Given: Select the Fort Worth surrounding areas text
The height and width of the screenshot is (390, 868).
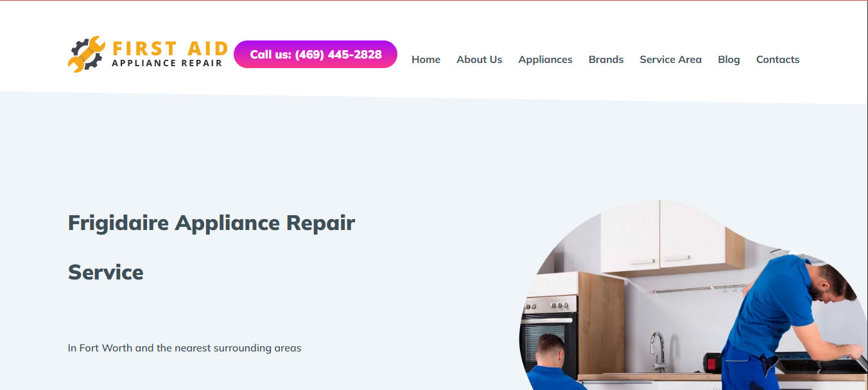Looking at the screenshot, I should click(184, 348).
